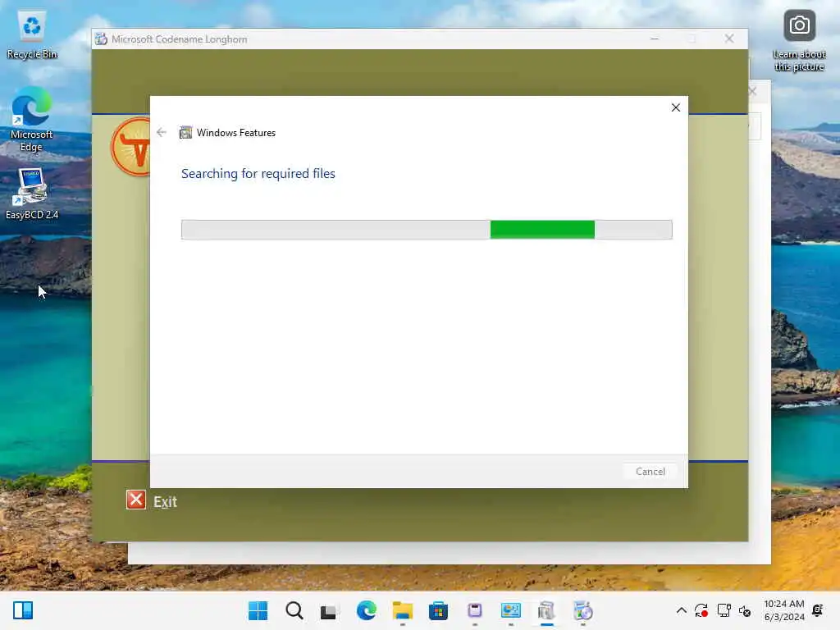Open the clock showing 10:24 AM

coord(783,610)
